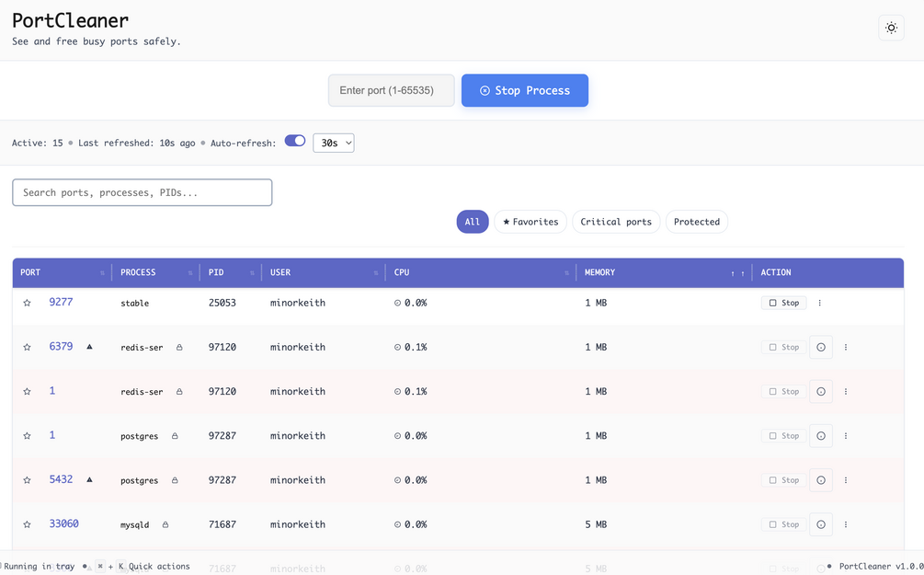Open the more-options menu in the postgres port 1 row
The height and width of the screenshot is (575, 924).
[x=846, y=436]
